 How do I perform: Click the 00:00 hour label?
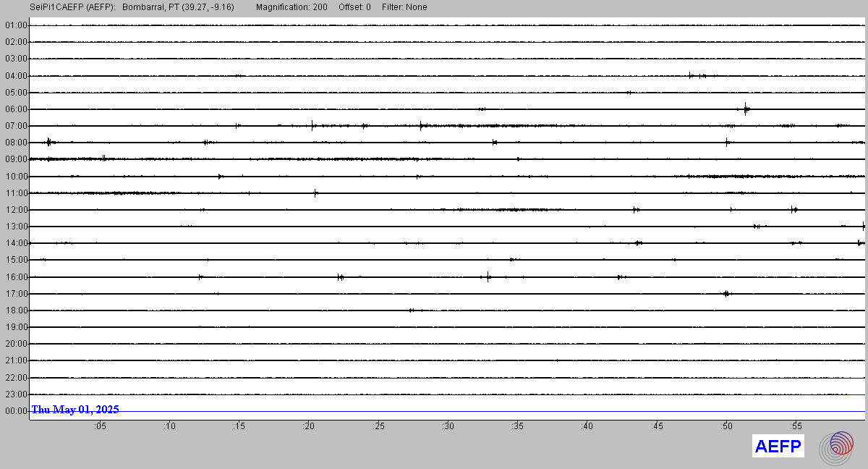(16, 411)
